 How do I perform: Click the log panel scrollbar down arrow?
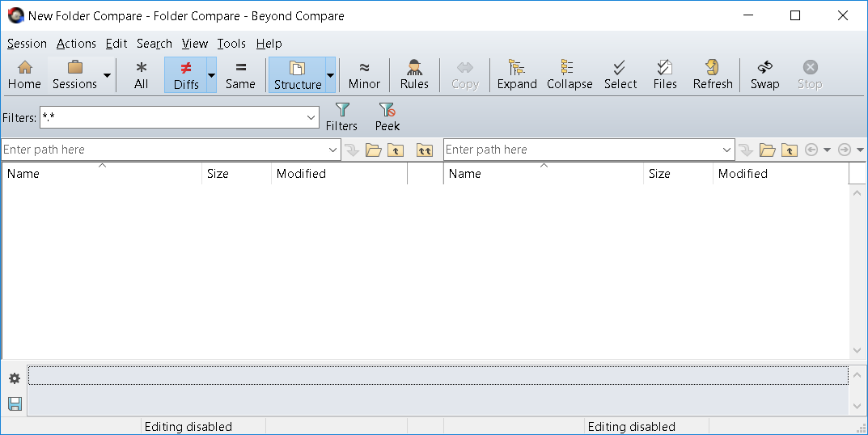tap(857, 406)
